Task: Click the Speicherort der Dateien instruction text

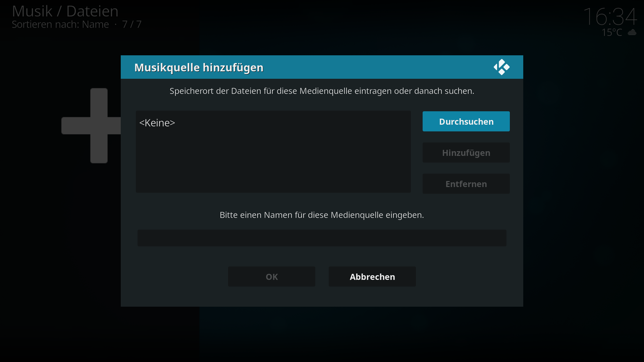Action: (x=322, y=91)
